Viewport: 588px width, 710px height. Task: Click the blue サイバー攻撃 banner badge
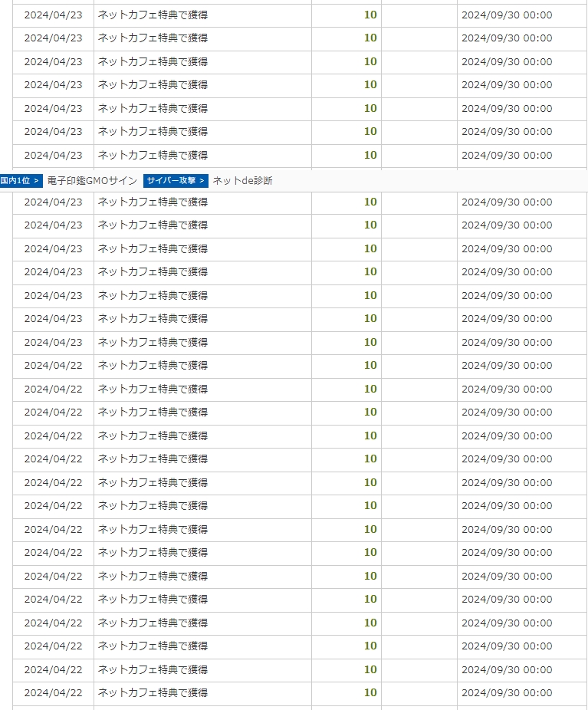tap(176, 181)
